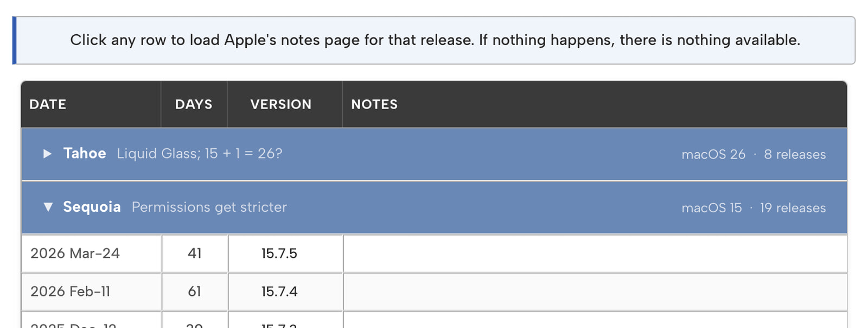Click the "macOS 26 · 8 releases" label
This screenshot has width=868, height=328.
tap(753, 154)
